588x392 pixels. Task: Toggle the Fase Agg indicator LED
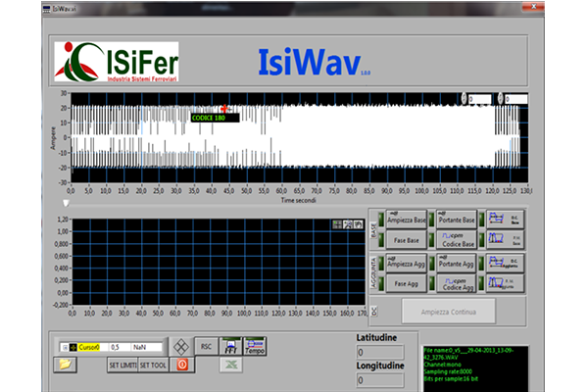pos(381,284)
